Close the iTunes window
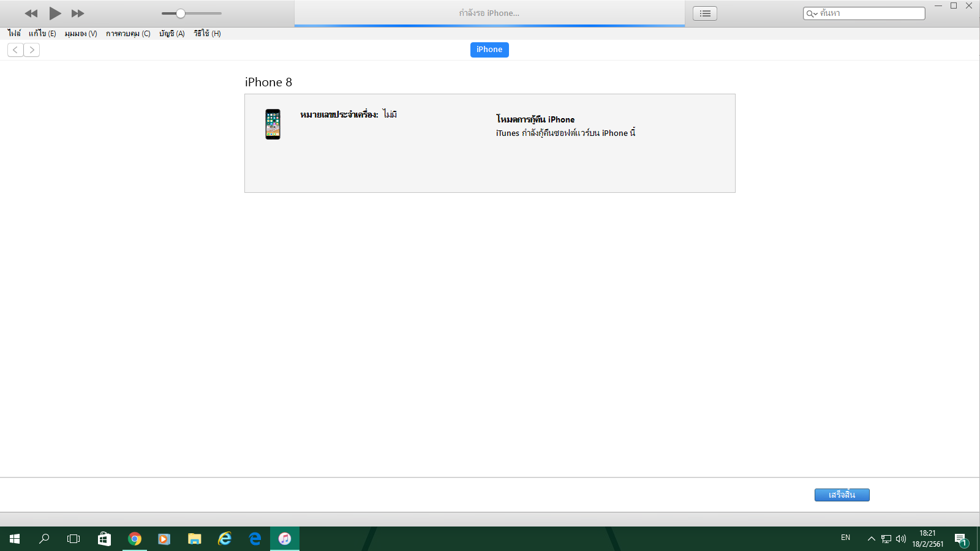Viewport: 980px width, 551px height. (969, 6)
